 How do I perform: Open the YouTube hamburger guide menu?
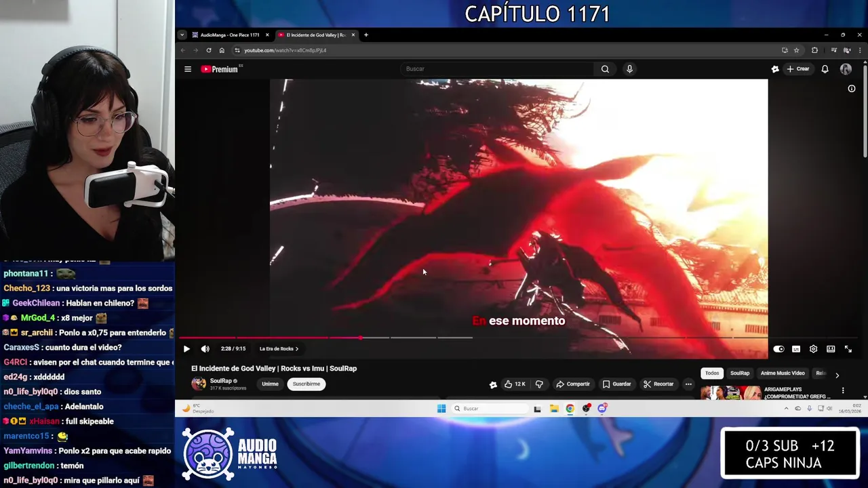[x=188, y=69]
